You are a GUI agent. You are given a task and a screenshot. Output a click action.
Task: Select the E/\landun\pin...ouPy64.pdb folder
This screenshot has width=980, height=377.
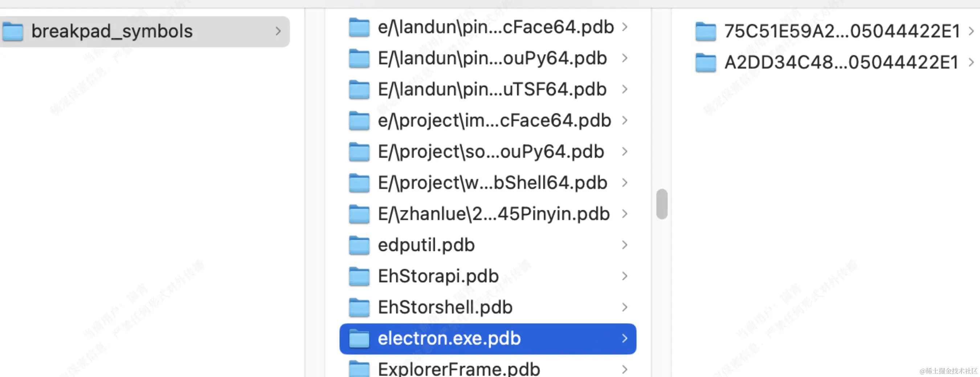click(x=488, y=58)
